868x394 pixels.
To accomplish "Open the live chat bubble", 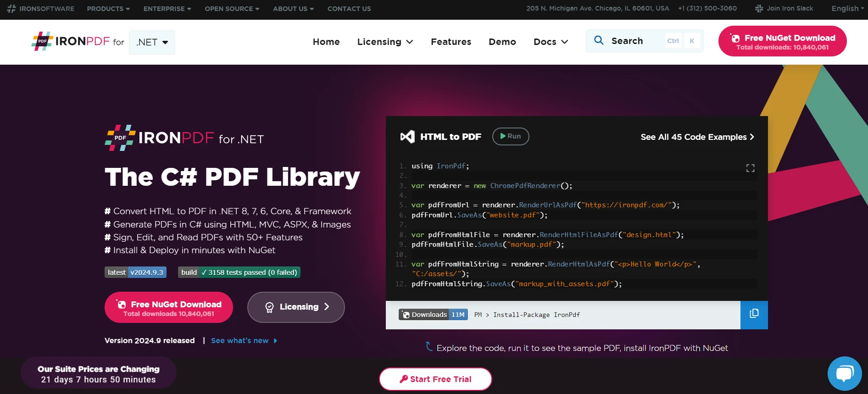I will [844, 373].
